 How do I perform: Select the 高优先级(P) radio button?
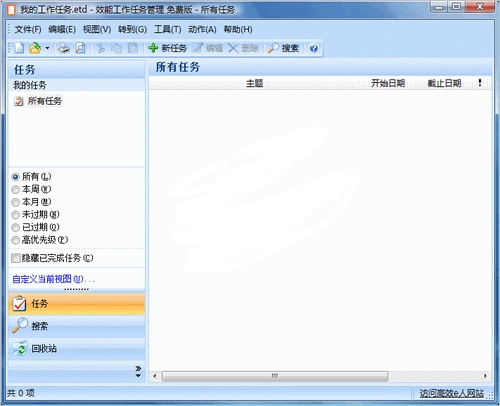[15, 240]
